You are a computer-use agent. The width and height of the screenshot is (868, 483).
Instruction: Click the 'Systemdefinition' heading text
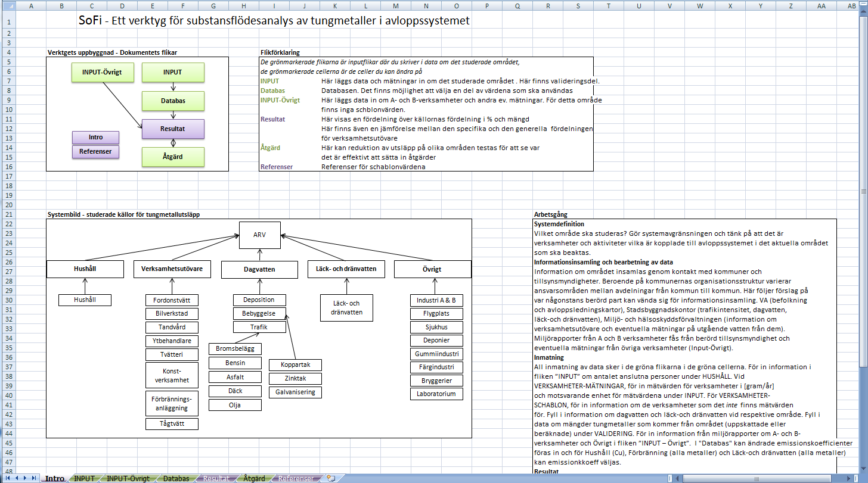(x=559, y=224)
